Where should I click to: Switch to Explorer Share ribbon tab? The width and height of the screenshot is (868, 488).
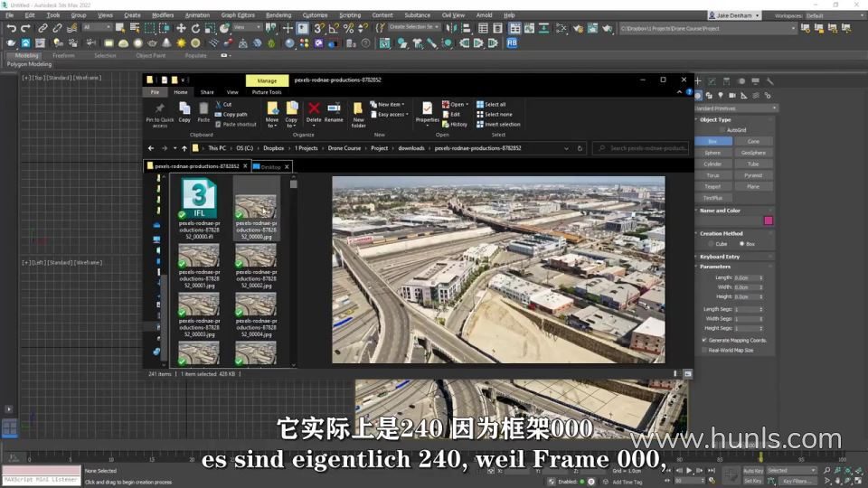pos(207,92)
